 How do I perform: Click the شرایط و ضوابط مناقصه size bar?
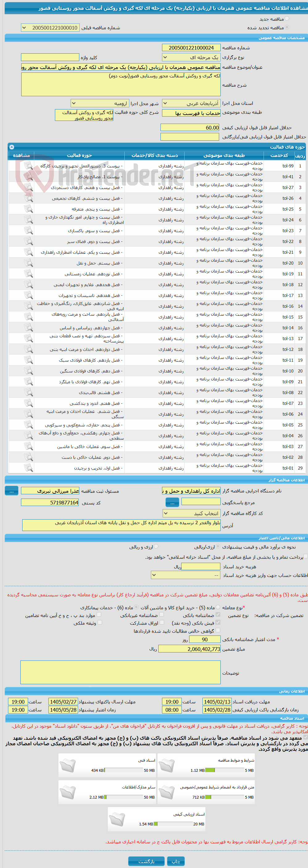click(x=225, y=770)
